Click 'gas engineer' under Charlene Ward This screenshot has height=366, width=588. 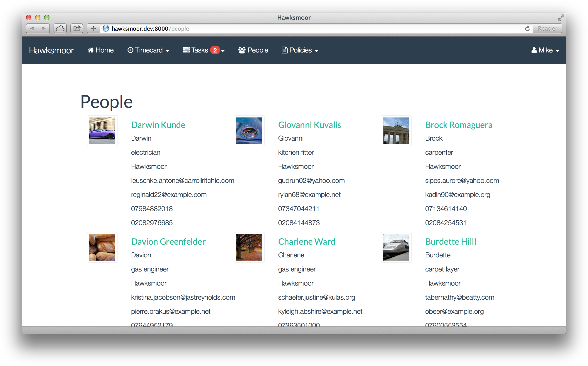[x=297, y=269]
